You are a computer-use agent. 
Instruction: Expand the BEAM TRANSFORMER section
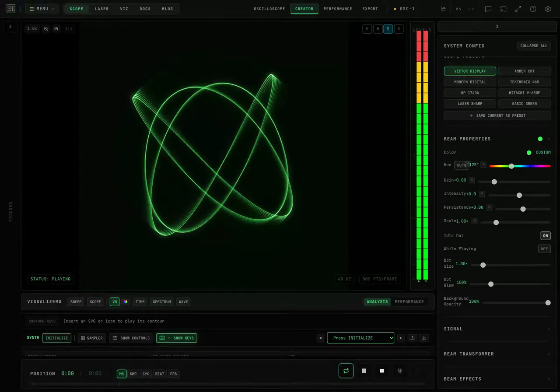[x=497, y=353]
